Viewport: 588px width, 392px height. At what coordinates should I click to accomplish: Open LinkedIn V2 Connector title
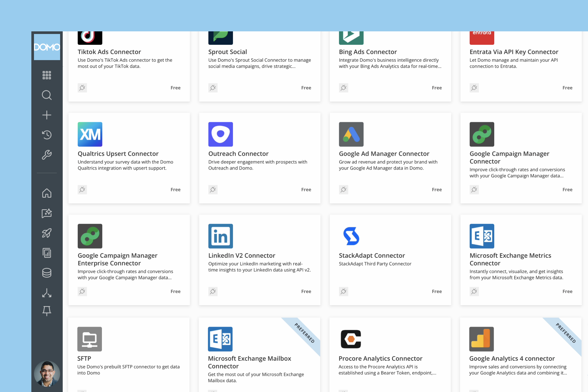coord(242,255)
